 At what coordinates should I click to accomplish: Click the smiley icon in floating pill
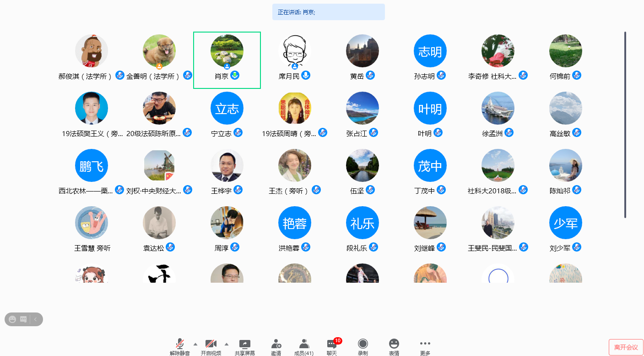pyautogui.click(x=12, y=319)
